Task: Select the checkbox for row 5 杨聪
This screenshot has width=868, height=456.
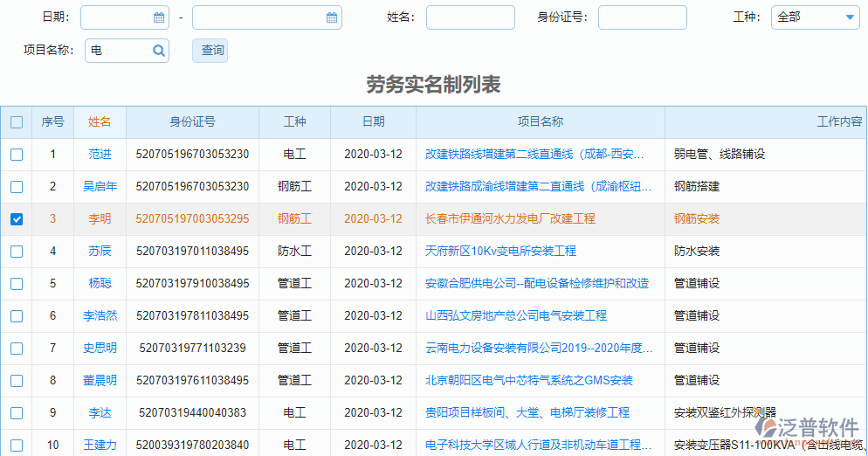Action: (x=17, y=284)
